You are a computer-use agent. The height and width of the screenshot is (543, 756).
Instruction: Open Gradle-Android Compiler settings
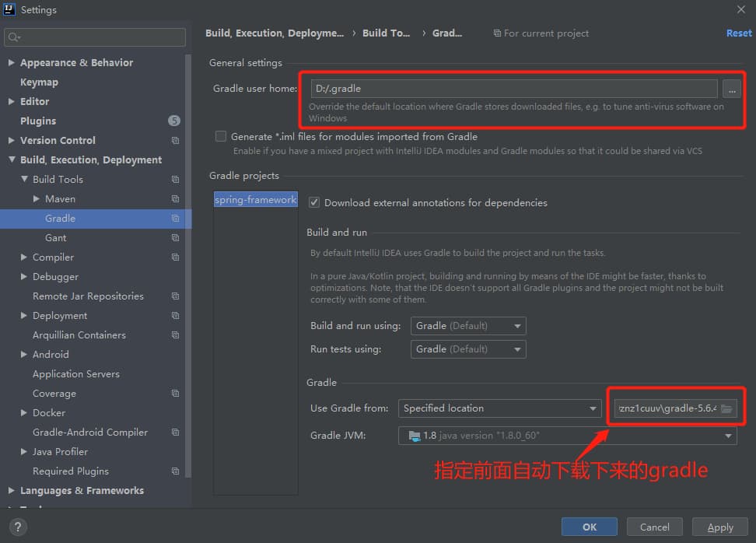(90, 432)
